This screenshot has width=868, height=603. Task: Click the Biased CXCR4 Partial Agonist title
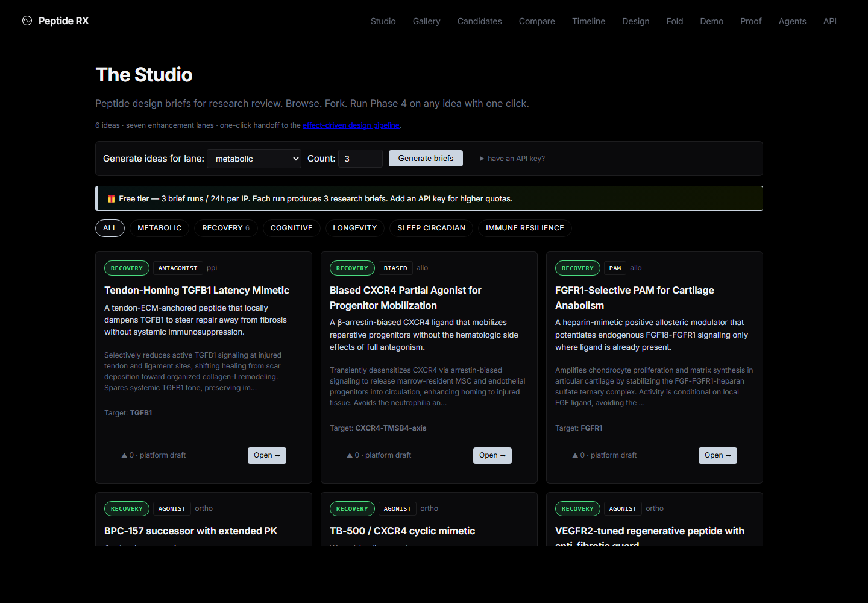[406, 298]
